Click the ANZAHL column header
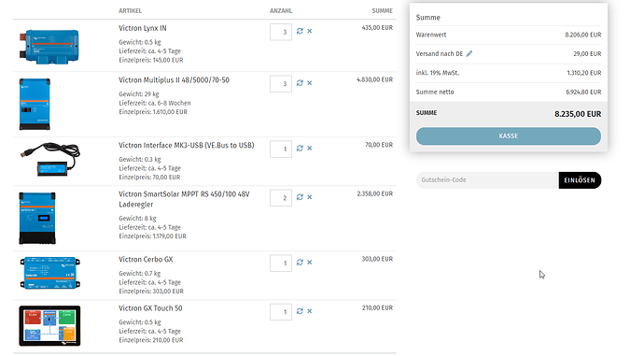Viewport: 644px width, 356px height. 281,10
